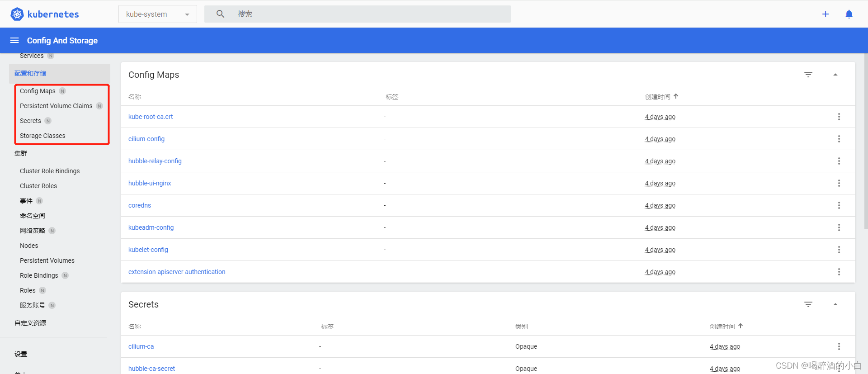
Task: Open the hubble-ca-secret secret
Action: pos(151,369)
